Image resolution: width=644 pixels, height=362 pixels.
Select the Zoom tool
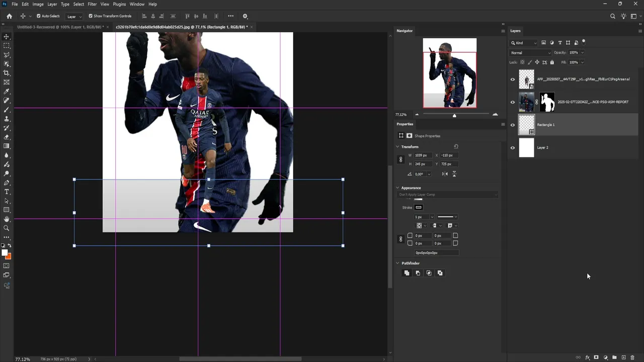tap(7, 228)
